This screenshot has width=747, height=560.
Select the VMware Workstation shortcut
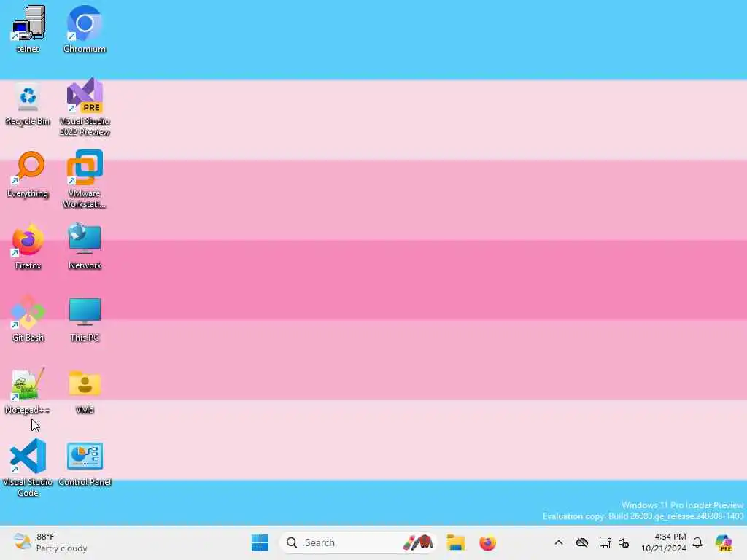pos(85,179)
